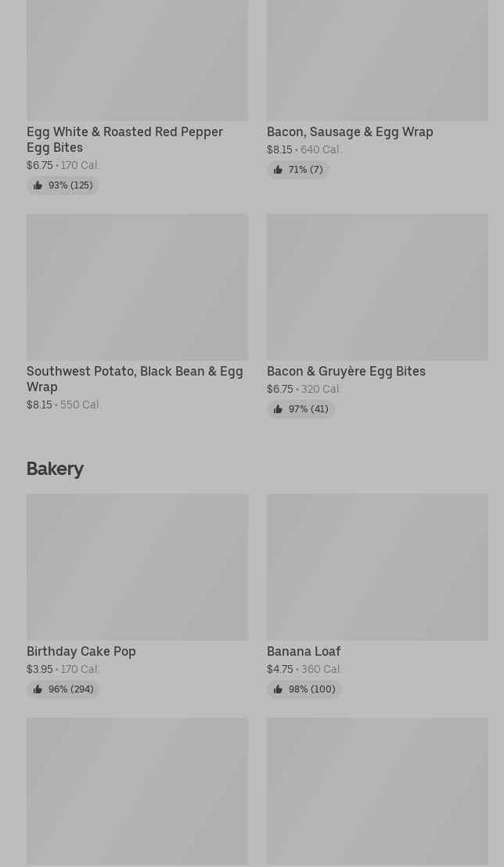The image size is (504, 867).
Task: Click the Birthday Cake Pop title
Action: click(81, 651)
